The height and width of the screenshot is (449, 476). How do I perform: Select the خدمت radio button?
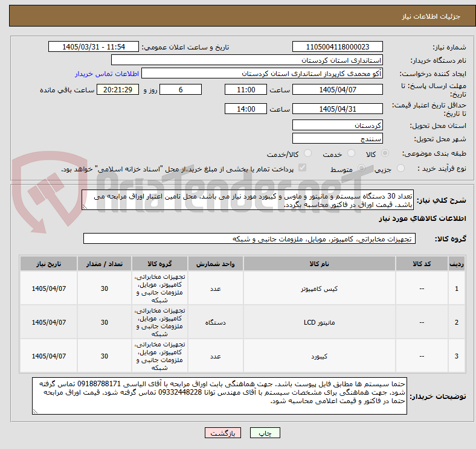(x=351, y=153)
